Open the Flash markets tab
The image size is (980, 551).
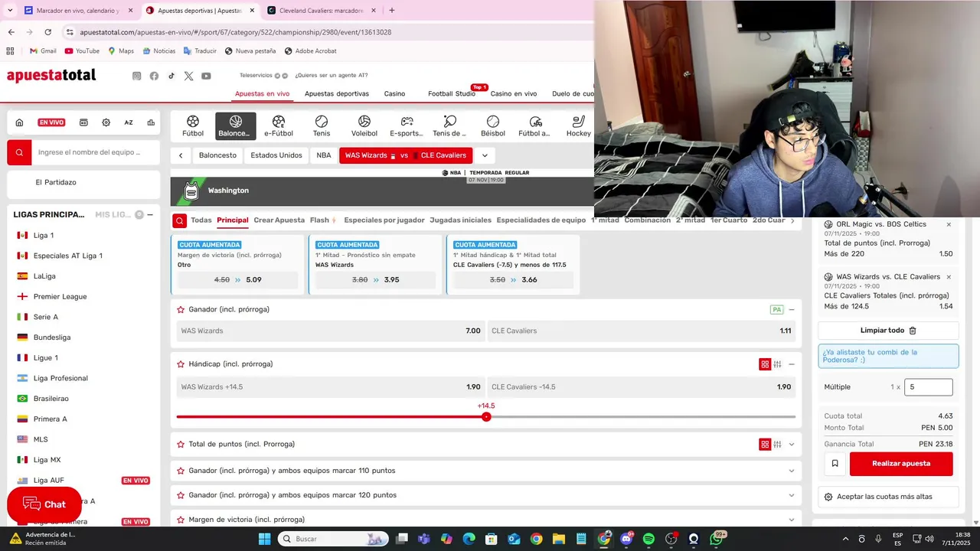(x=323, y=220)
